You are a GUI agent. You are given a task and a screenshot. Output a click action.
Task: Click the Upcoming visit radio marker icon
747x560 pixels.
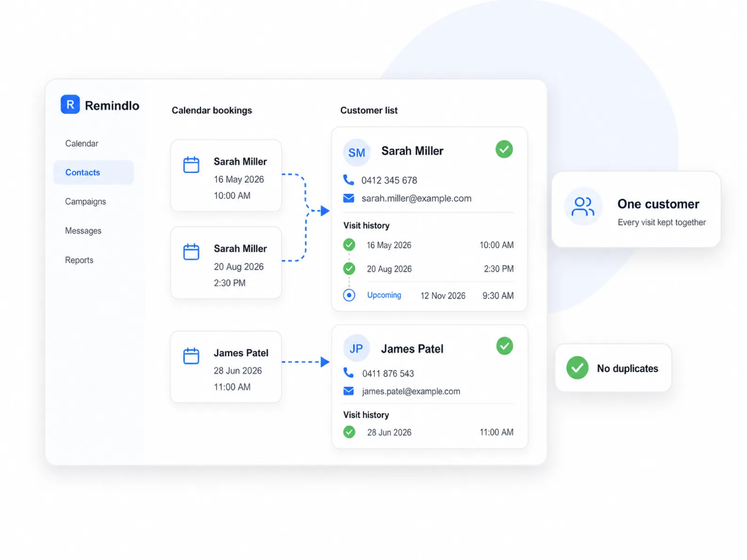pos(349,295)
